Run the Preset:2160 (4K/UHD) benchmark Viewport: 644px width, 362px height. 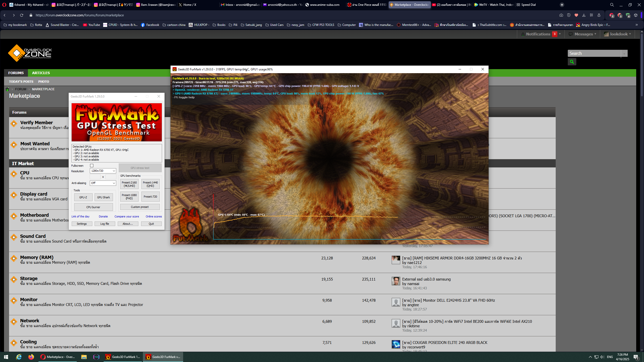(x=129, y=184)
